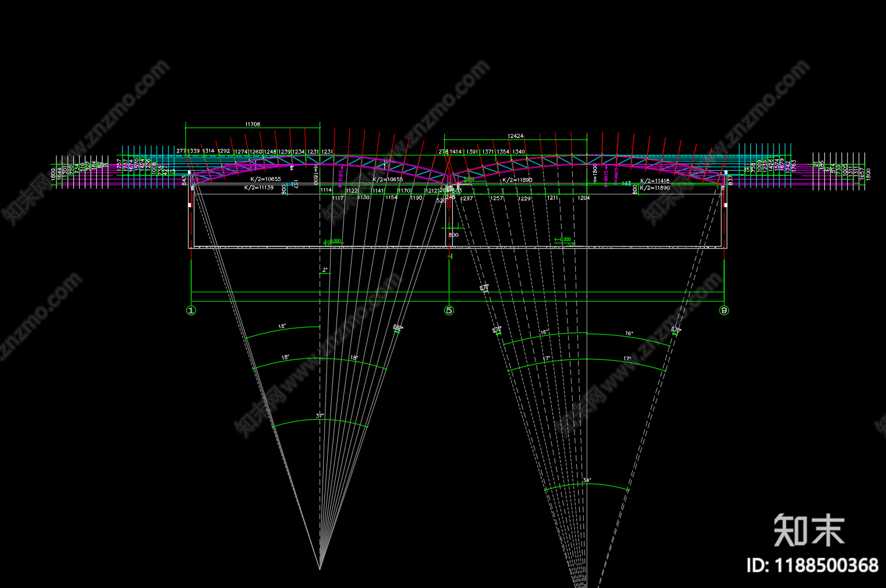Click the K/2=11418 span label
886x588 pixels.
(655, 181)
